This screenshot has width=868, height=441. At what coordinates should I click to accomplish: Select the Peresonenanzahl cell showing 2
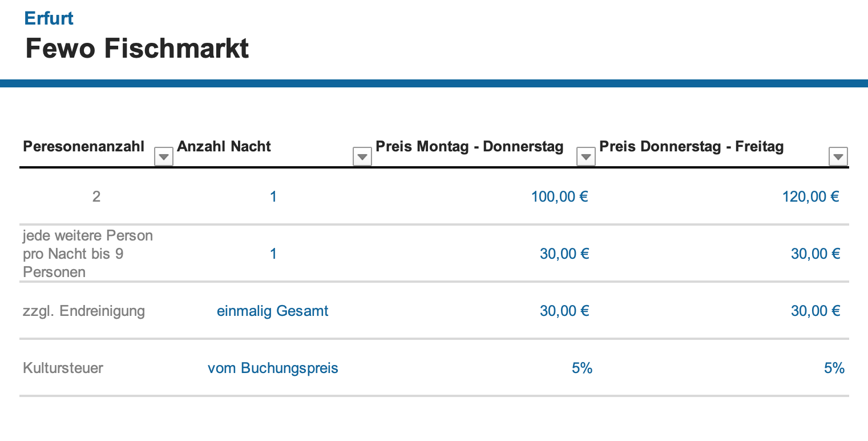pyautogui.click(x=96, y=197)
